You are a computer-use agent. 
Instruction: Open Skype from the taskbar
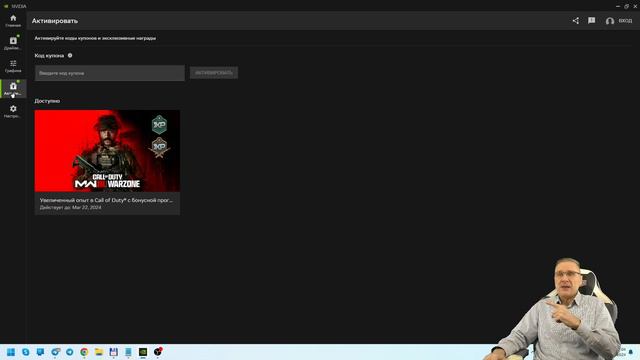pyautogui.click(x=25, y=352)
